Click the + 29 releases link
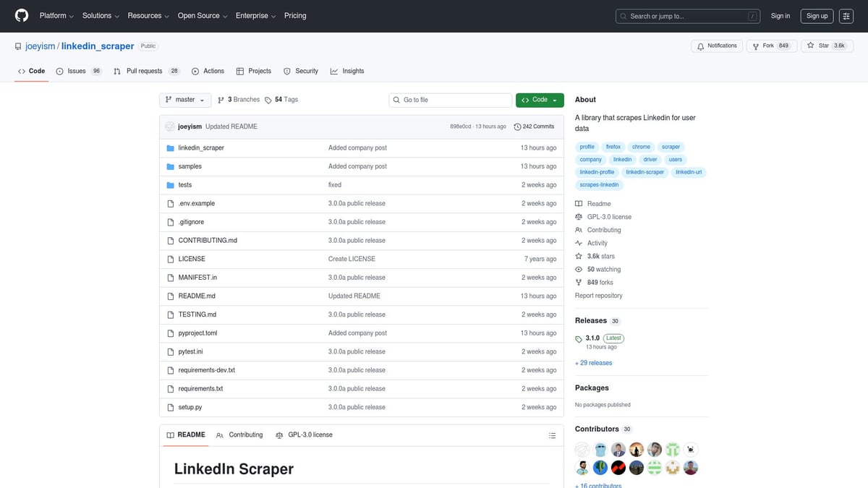868x488 pixels. [593, 363]
